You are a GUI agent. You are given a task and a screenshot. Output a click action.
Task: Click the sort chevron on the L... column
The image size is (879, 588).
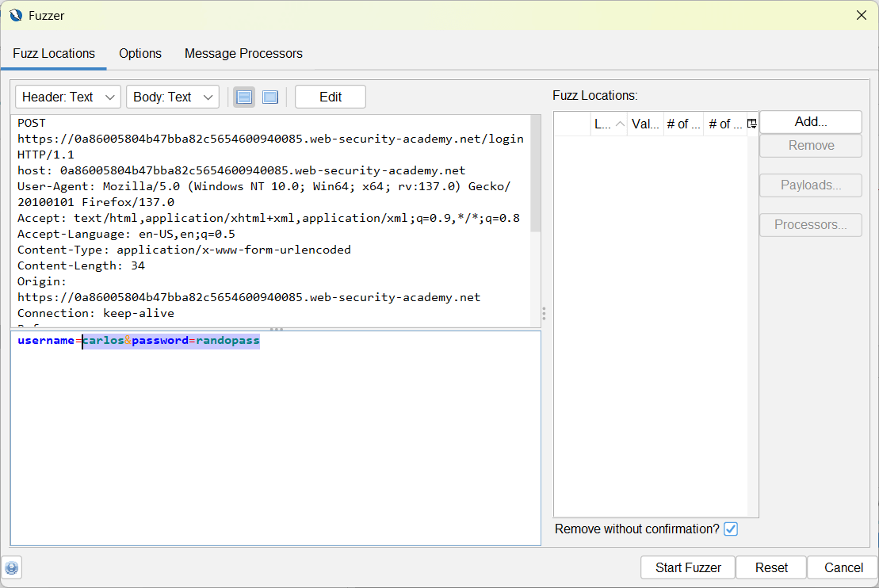(x=618, y=124)
